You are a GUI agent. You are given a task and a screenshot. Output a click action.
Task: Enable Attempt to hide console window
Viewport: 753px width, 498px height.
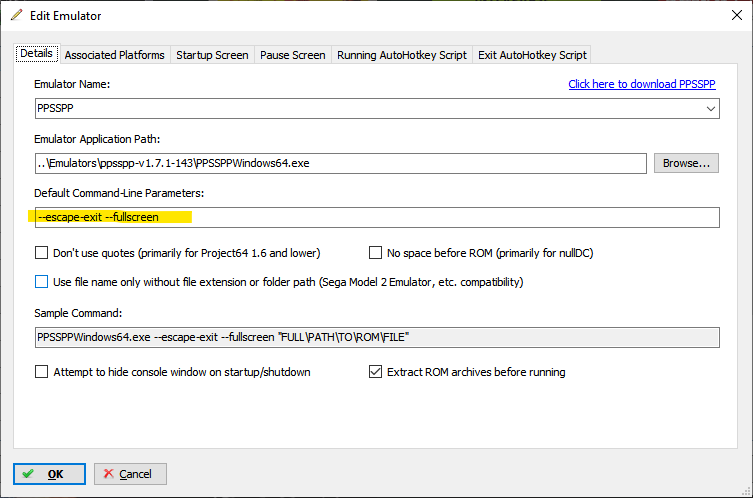(42, 372)
